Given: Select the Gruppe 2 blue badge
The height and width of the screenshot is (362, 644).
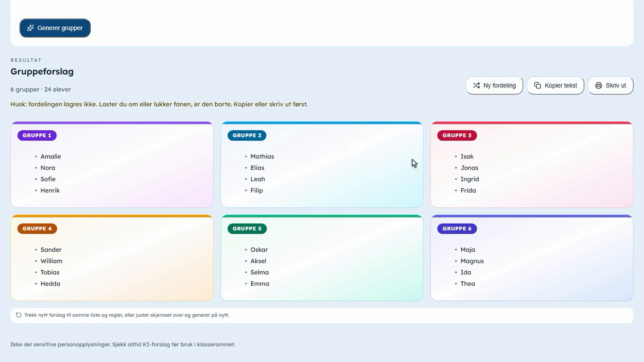Looking at the screenshot, I should (x=247, y=135).
